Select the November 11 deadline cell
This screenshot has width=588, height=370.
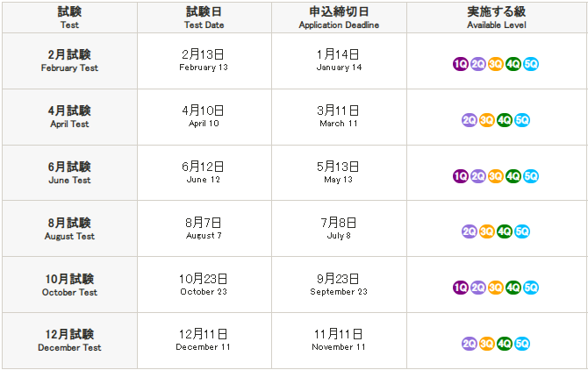coord(339,340)
